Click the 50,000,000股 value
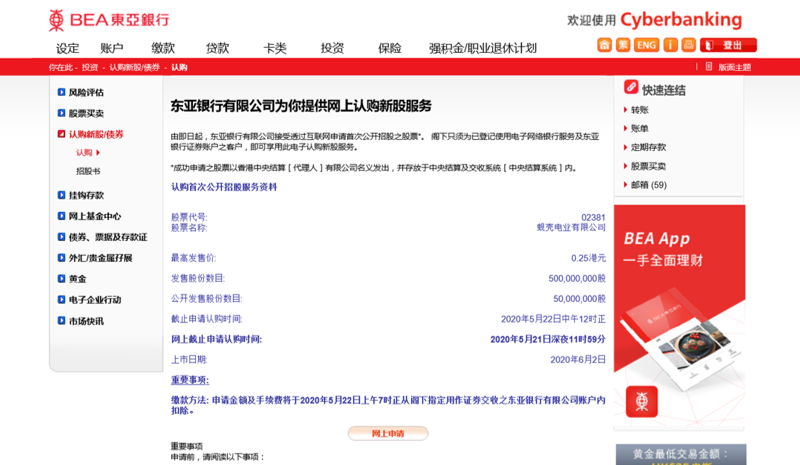Viewport: 800px width, 465px height. coord(580,299)
